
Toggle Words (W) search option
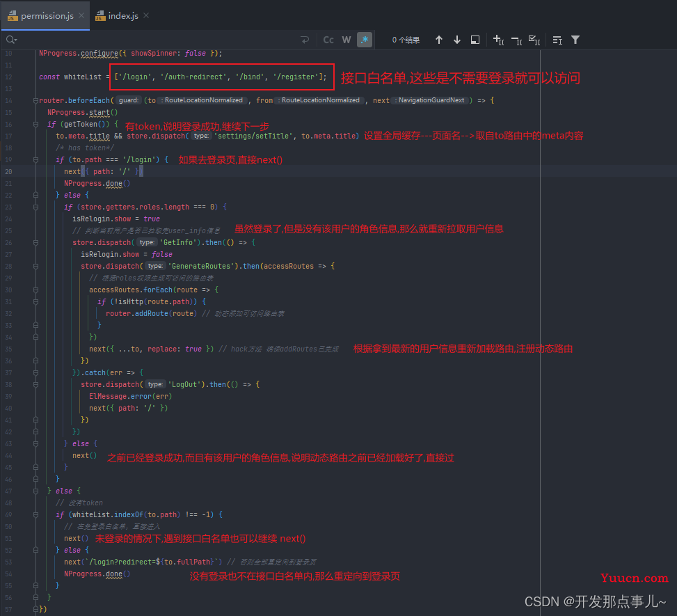tap(347, 40)
